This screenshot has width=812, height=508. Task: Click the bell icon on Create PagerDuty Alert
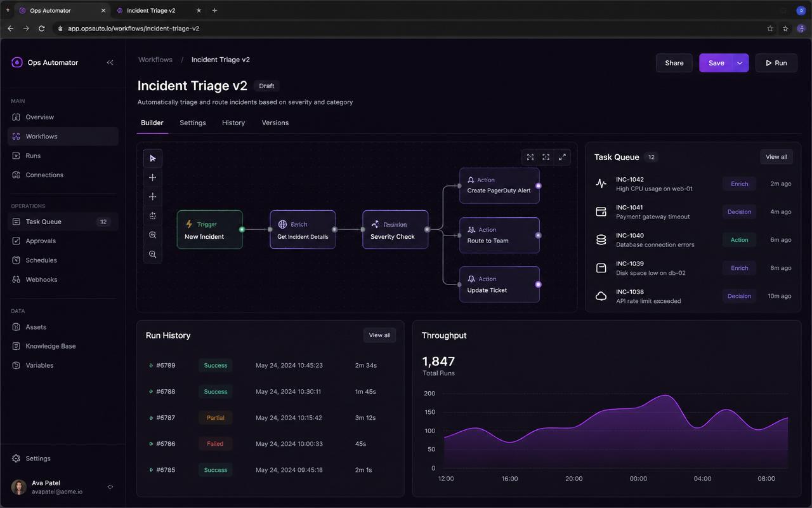point(471,180)
